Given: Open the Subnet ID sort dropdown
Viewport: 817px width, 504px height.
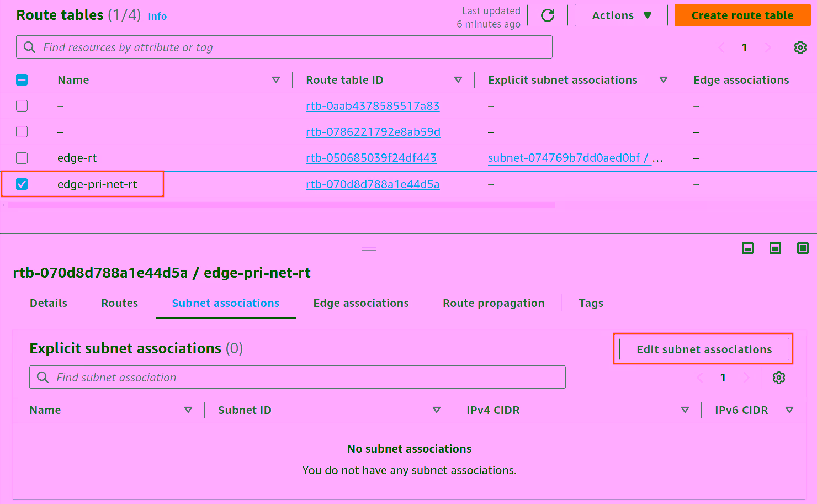Looking at the screenshot, I should tap(437, 410).
